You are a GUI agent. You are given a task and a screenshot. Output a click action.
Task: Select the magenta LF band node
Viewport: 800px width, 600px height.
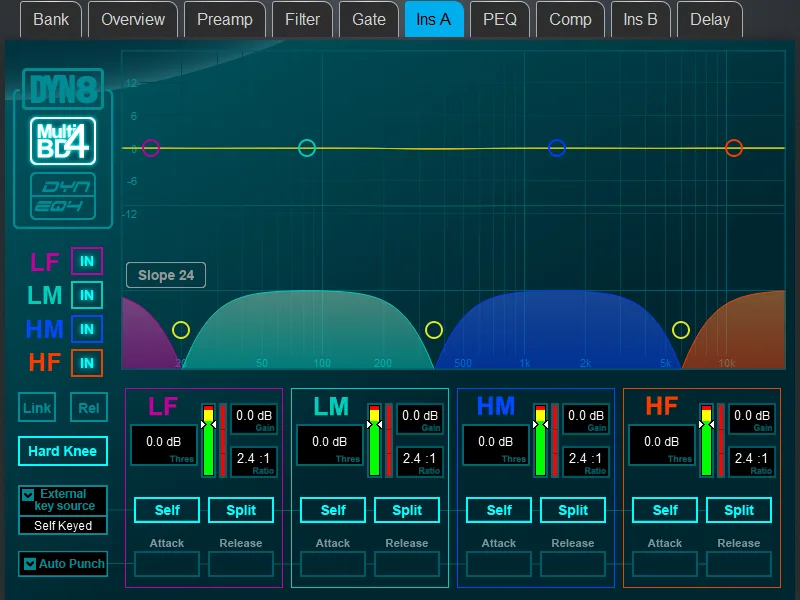point(151,148)
